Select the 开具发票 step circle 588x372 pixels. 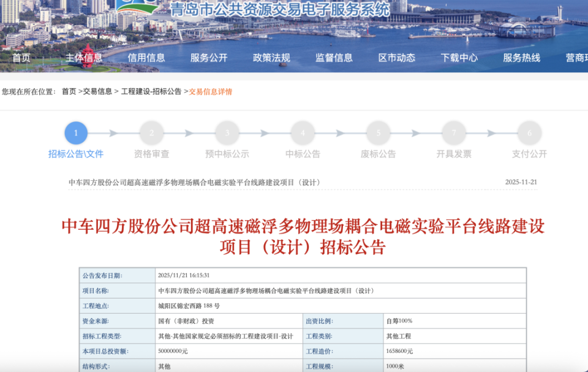coord(453,133)
